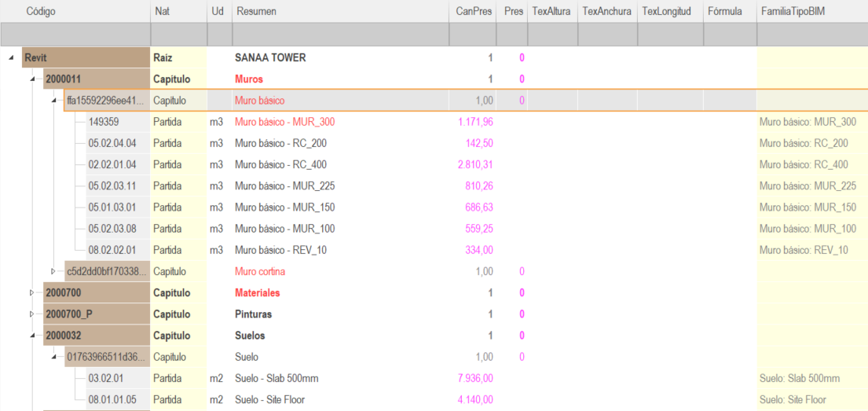The image size is (868, 411).
Task: Select item code 08.02.02.01
Action: coord(111,250)
